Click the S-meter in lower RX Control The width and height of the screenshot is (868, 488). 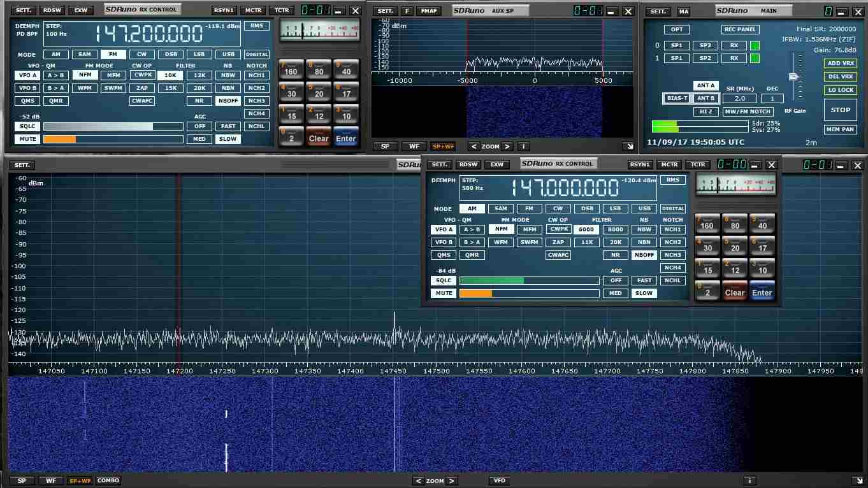[735, 184]
